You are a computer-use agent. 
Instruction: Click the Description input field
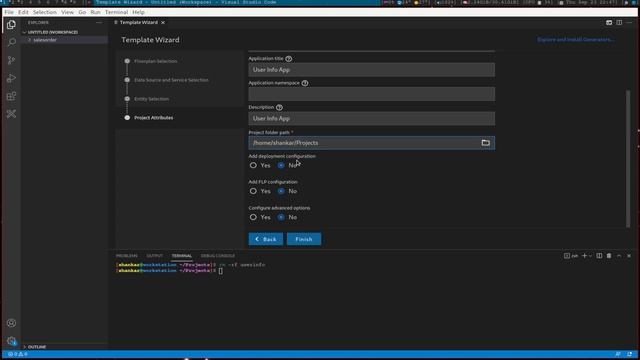pyautogui.click(x=371, y=119)
